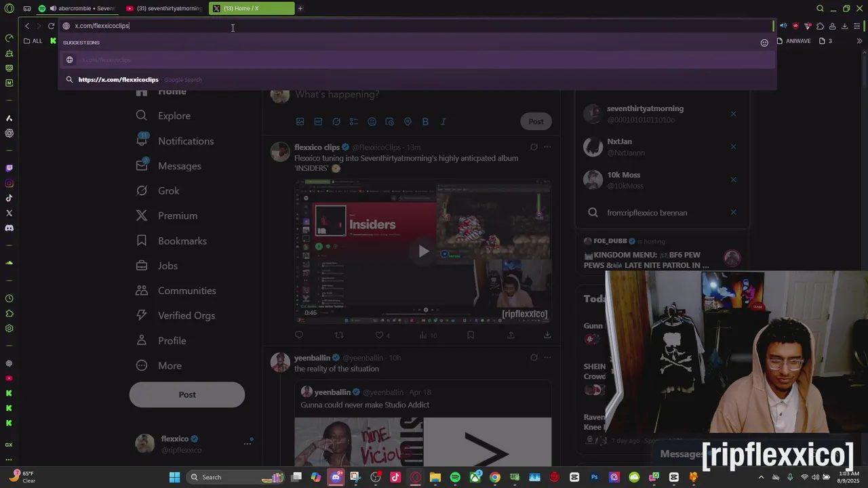Switch to the YouTube seventhirtyatmorning tab
Screen dimensions: 868x488
tap(165, 9)
